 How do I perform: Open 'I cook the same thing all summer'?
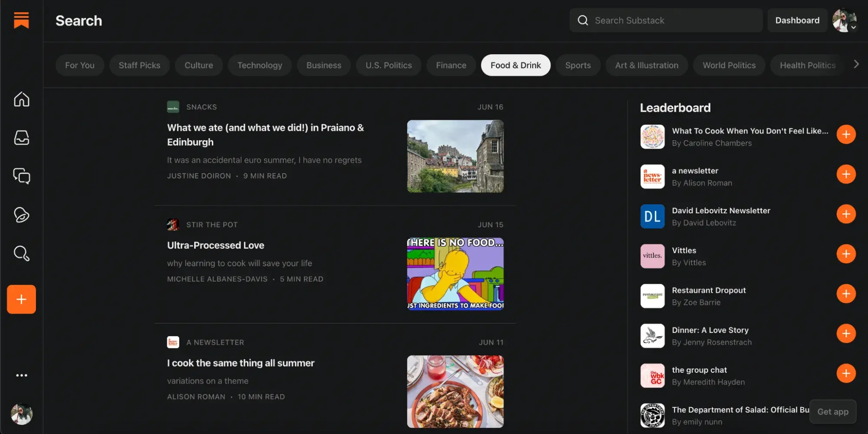241,363
